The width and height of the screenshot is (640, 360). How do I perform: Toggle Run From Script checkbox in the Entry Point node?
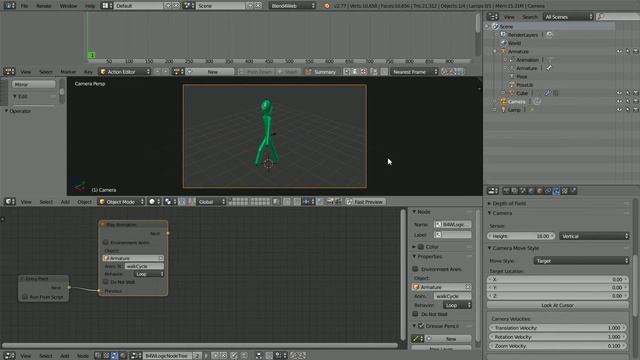25,297
